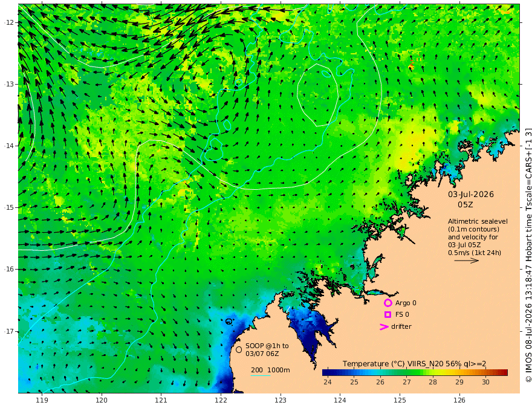Screen dimensions: 532x411
Task: Click the magenta FS square legend icon
Action: point(388,315)
